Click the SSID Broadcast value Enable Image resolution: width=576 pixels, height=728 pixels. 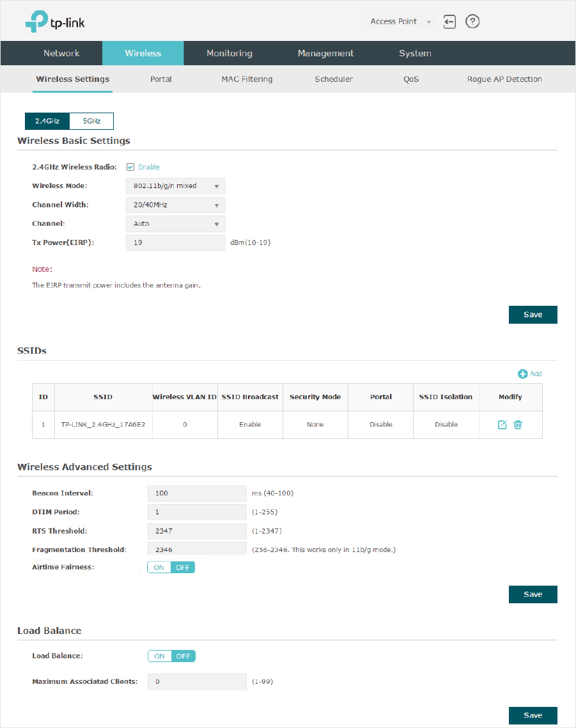[250, 424]
